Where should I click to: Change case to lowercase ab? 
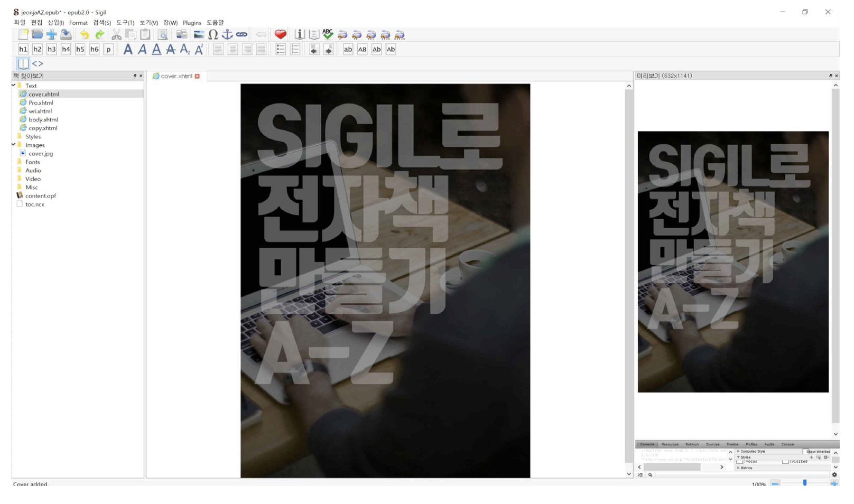[348, 49]
